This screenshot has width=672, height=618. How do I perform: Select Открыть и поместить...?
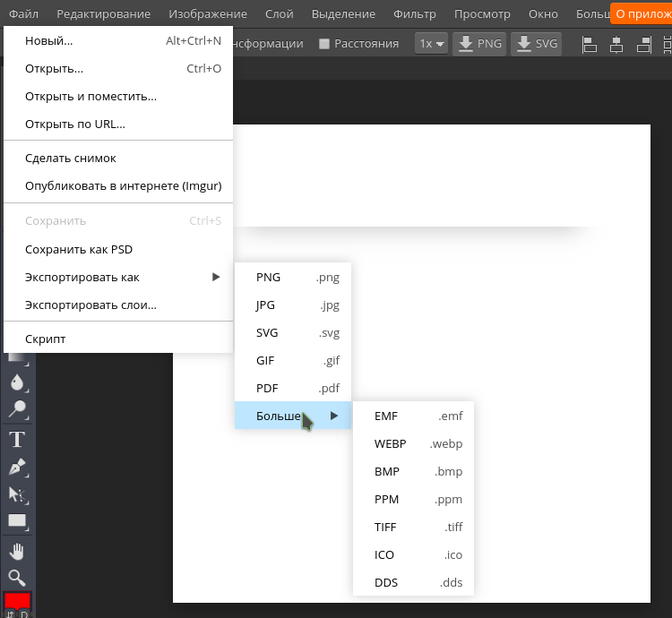pyautogui.click(x=118, y=97)
